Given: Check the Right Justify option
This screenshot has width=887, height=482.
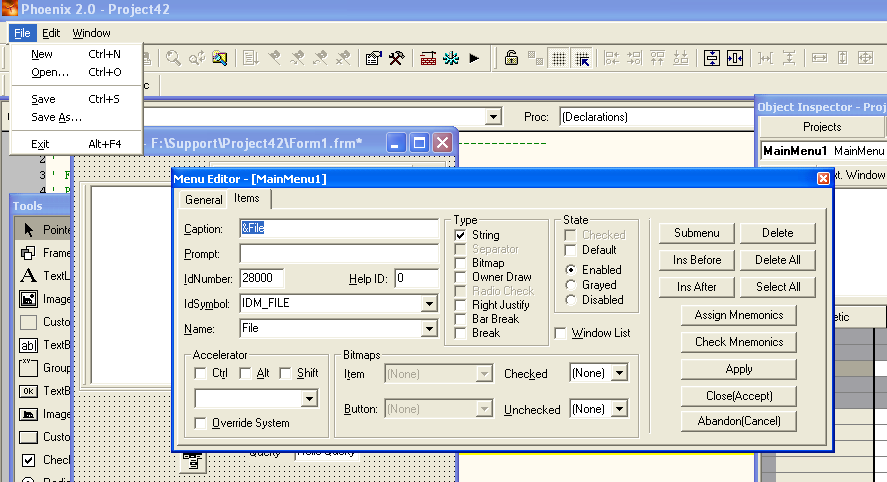Looking at the screenshot, I should [460, 305].
